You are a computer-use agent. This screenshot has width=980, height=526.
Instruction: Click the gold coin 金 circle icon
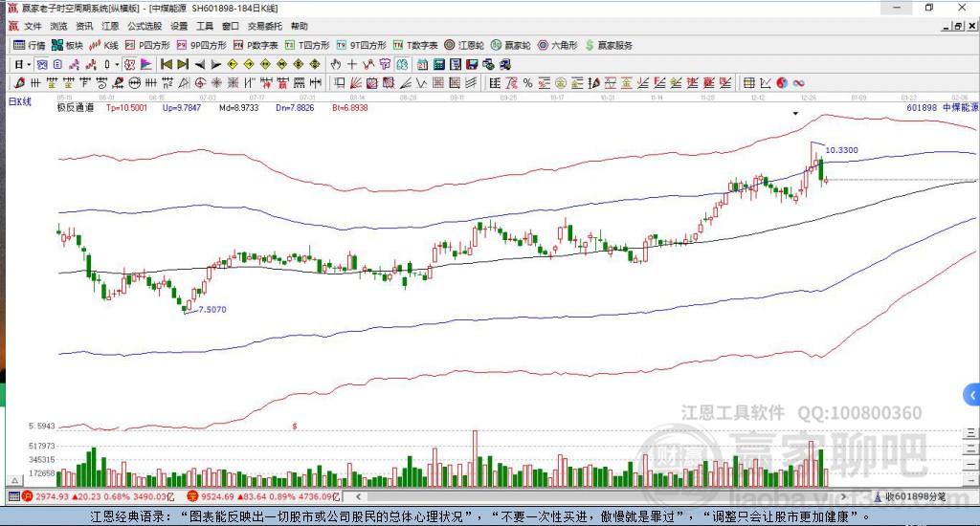561,82
